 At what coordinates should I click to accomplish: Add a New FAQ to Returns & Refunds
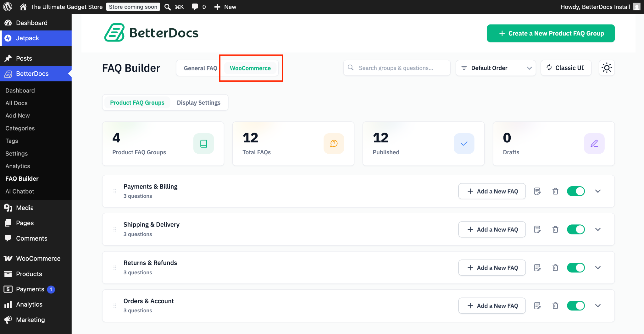492,268
